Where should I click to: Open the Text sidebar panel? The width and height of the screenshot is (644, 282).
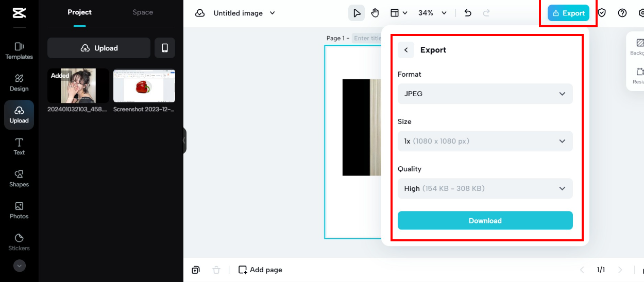19,147
